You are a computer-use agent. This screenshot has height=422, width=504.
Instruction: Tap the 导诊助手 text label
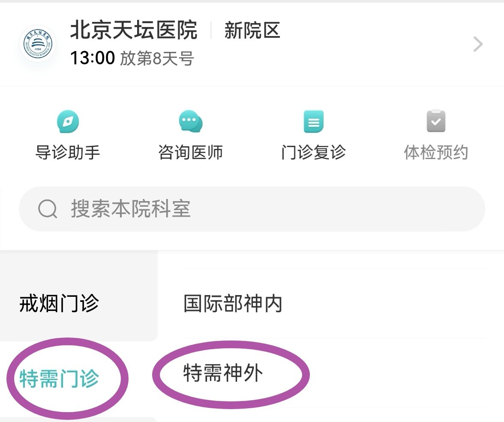click(68, 153)
